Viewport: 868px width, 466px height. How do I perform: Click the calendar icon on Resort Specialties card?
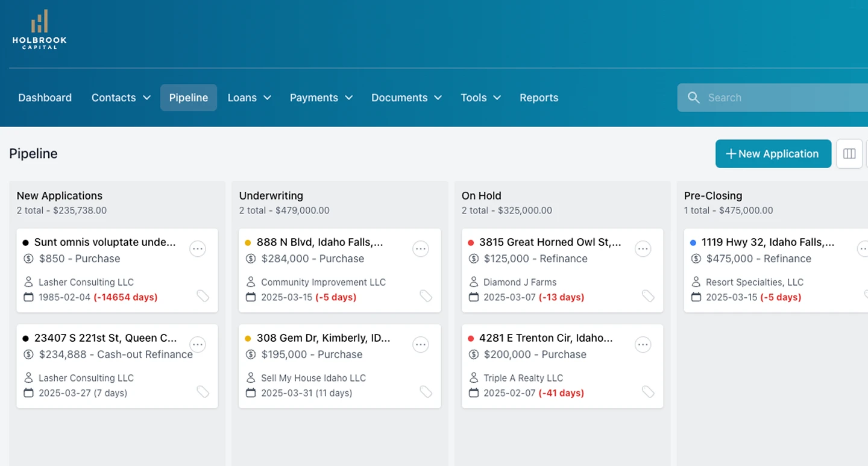tap(696, 297)
